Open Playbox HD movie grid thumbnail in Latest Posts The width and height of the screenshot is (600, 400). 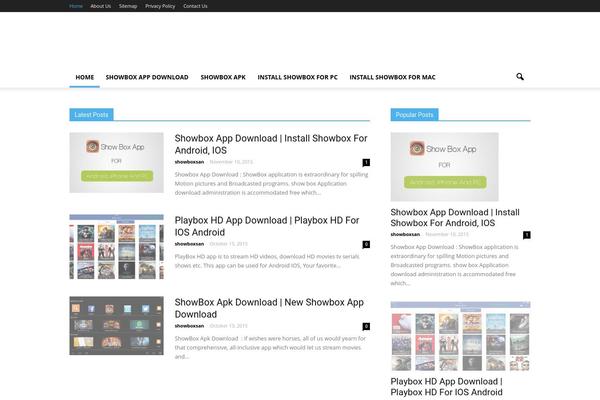116,247
